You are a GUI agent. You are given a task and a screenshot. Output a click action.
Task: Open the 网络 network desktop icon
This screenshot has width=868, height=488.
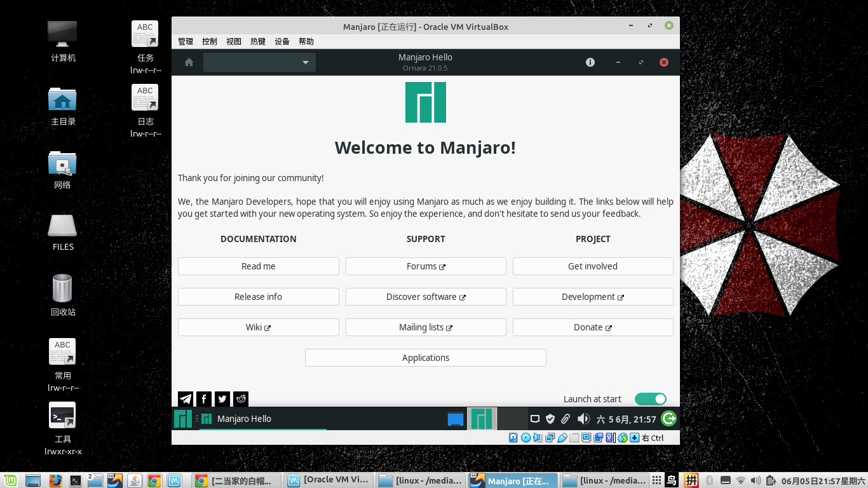pyautogui.click(x=63, y=170)
